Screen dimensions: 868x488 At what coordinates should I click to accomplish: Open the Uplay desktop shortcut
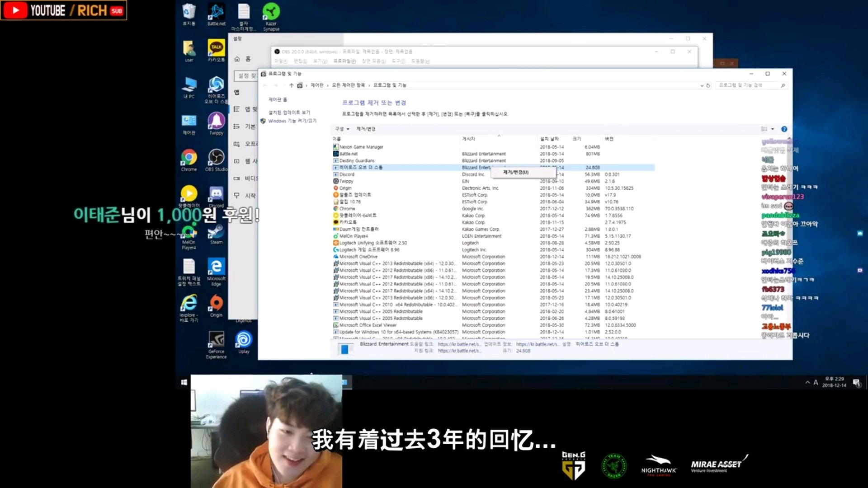(244, 343)
